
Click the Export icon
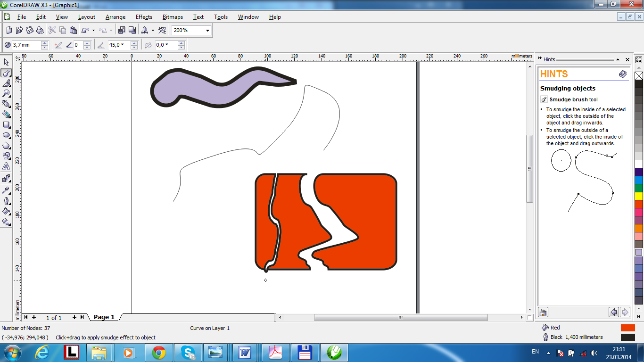coord(132,30)
